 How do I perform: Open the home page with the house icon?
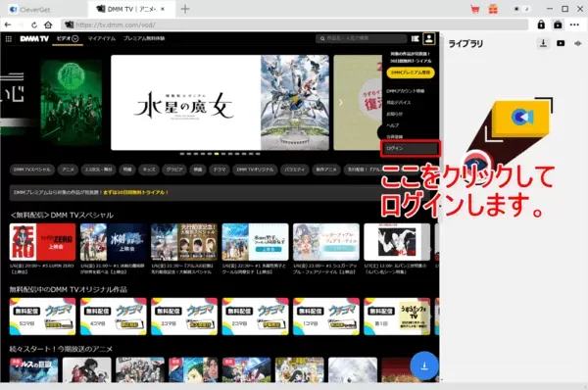(48, 25)
